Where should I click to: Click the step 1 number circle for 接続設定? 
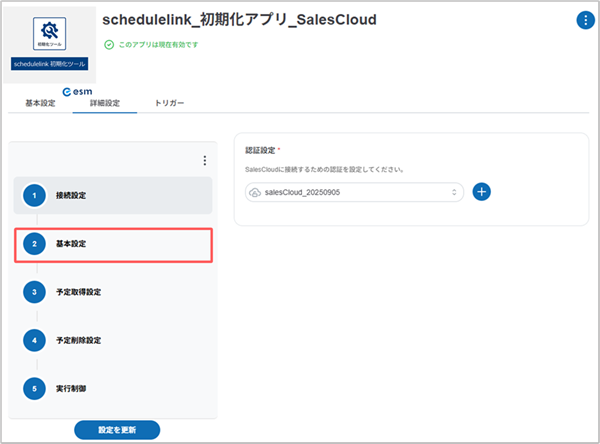(35, 195)
